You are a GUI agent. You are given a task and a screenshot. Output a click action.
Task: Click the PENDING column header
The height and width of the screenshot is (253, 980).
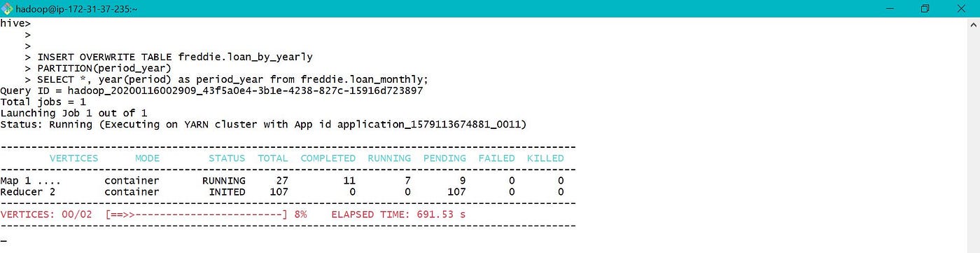[x=444, y=158]
